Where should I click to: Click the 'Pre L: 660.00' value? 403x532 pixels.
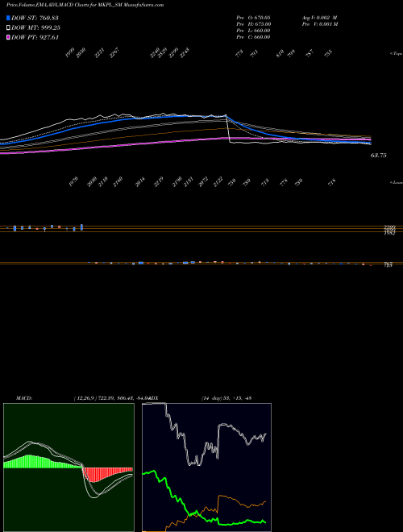pyautogui.click(x=253, y=31)
